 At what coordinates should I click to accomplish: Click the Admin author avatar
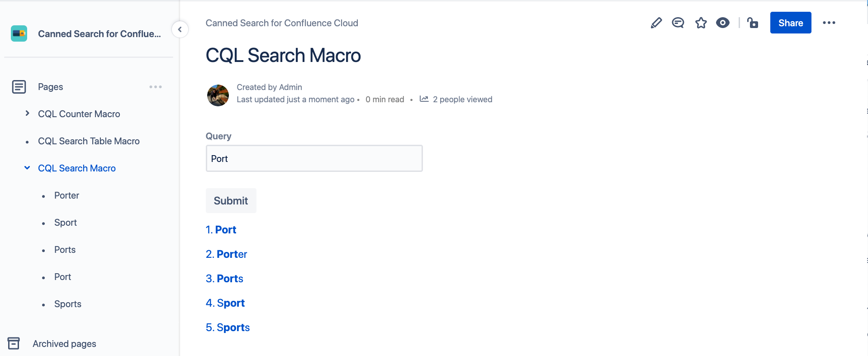[218, 95]
